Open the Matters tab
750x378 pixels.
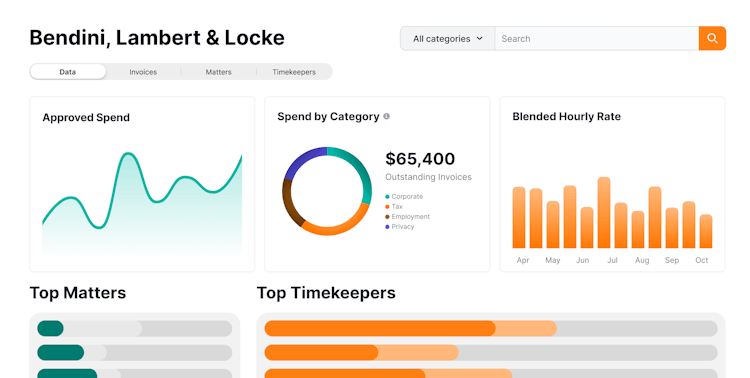[219, 72]
